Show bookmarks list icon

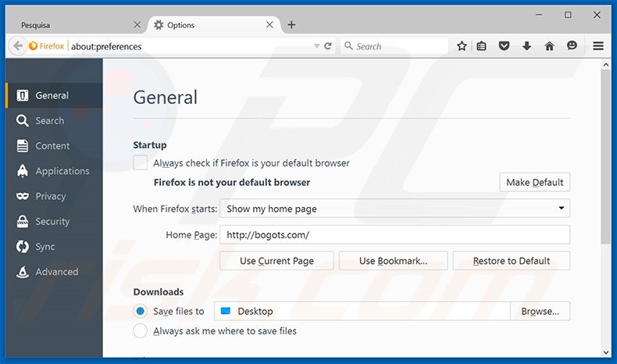pyautogui.click(x=481, y=46)
